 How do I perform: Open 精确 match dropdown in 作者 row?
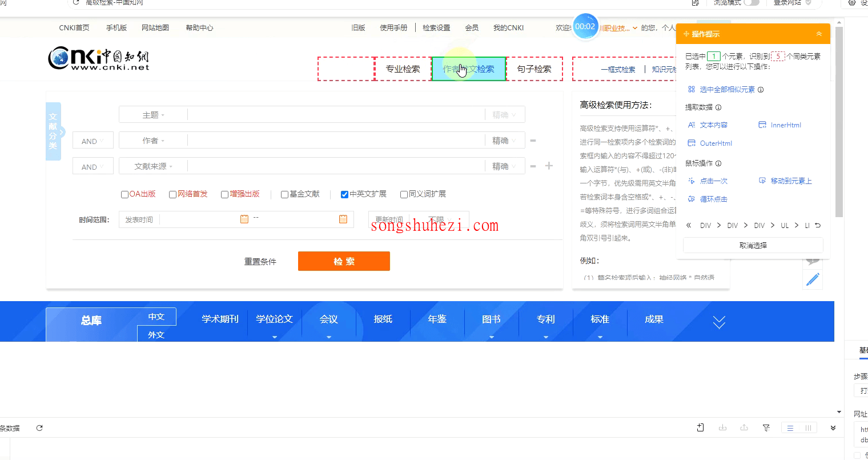coord(504,141)
